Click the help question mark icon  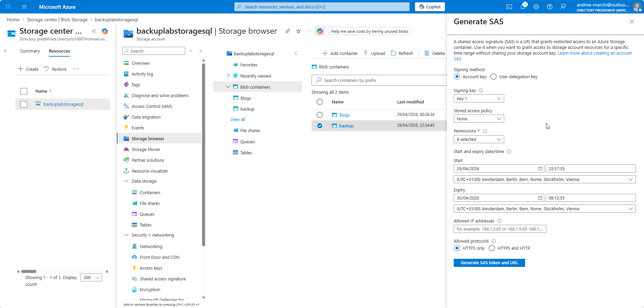pyautogui.click(x=550, y=7)
